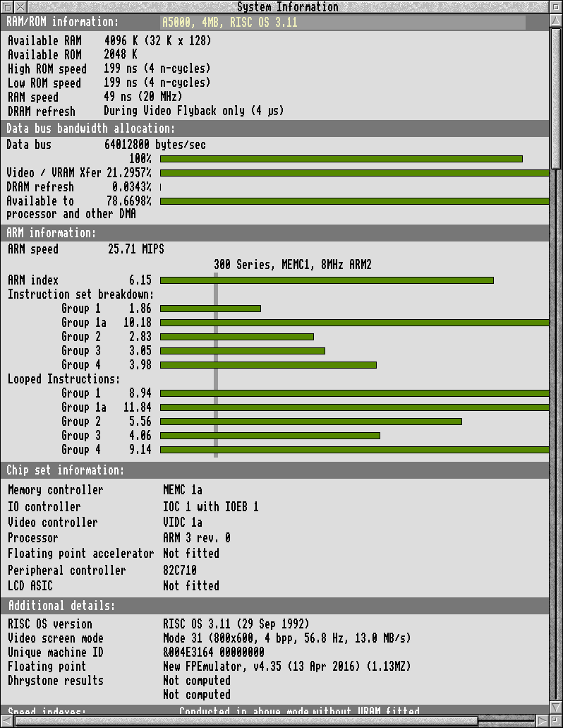The width and height of the screenshot is (563, 728).
Task: Click the High ROM speed row
Action: pyautogui.click(x=109, y=68)
